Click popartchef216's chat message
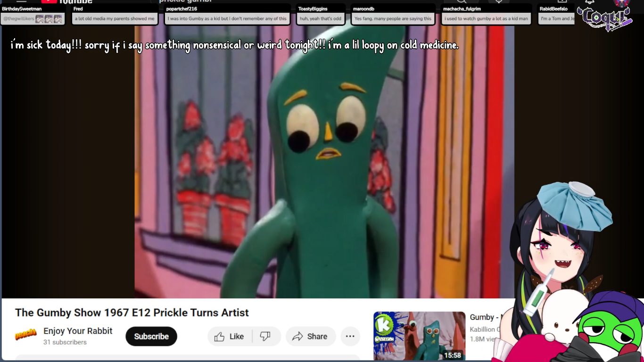Viewport: 644px width, 362px height. (227, 15)
